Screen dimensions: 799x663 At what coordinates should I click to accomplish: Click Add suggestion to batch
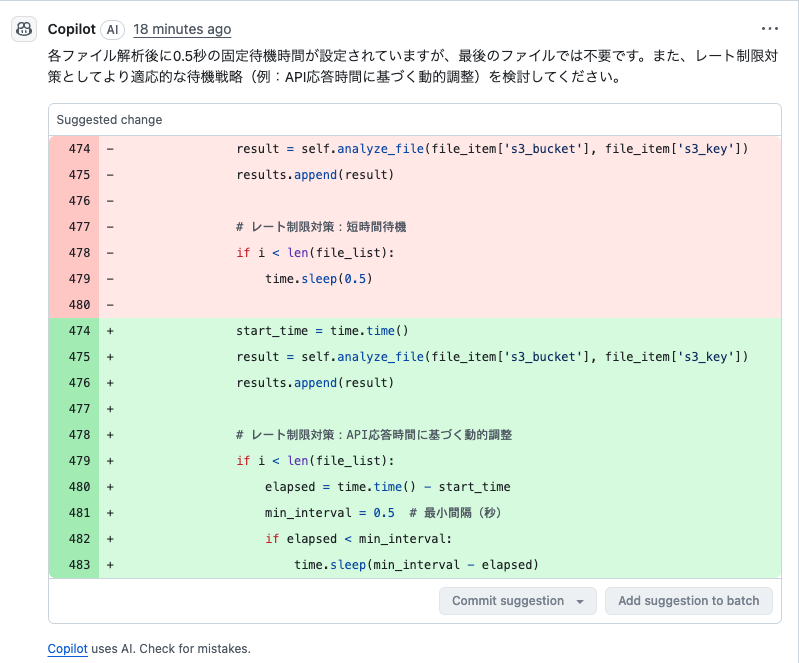pyautogui.click(x=688, y=601)
